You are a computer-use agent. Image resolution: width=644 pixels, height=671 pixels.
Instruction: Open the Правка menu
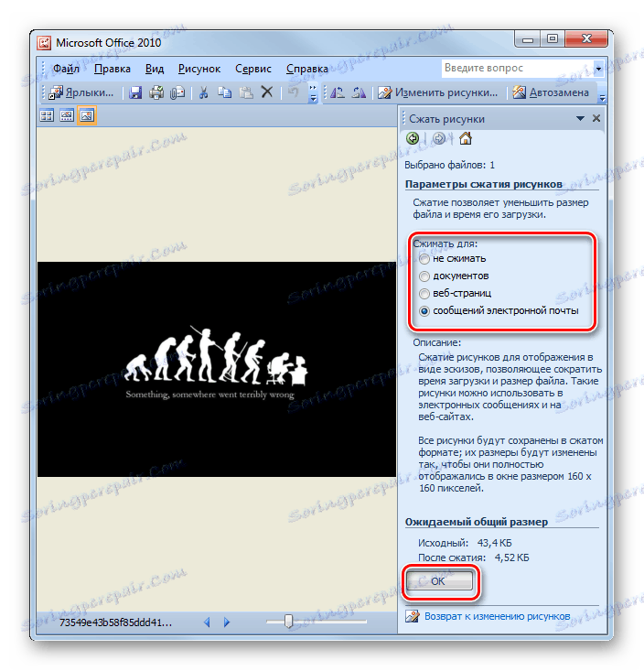(112, 69)
